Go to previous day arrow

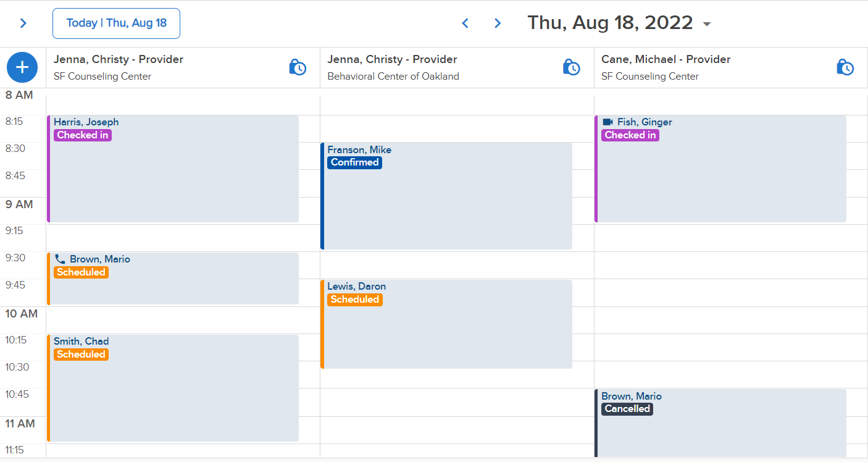(x=465, y=23)
